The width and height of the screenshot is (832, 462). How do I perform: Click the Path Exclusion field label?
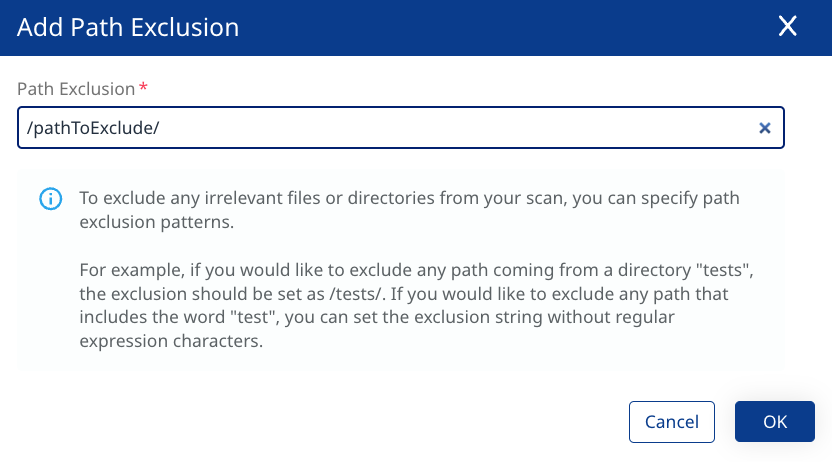click(76, 88)
